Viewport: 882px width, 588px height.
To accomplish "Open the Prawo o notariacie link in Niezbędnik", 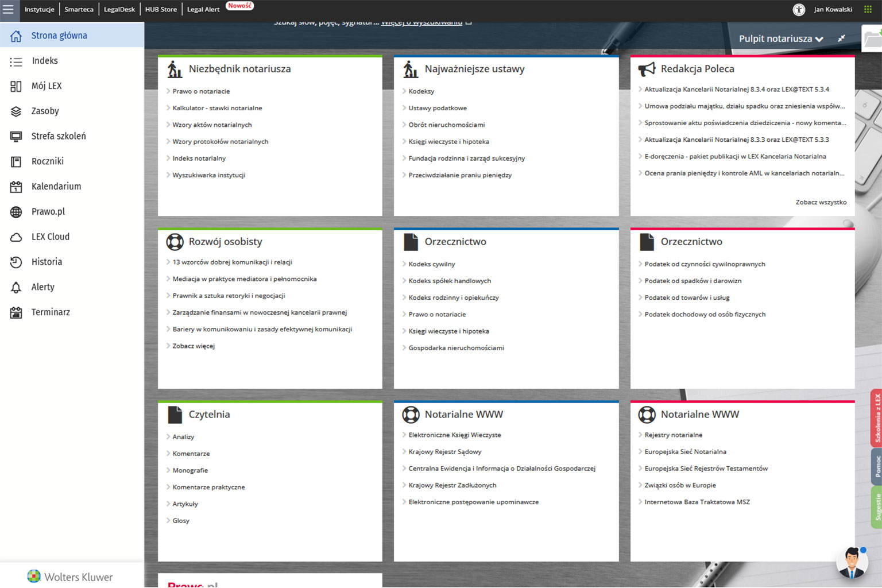I will (x=201, y=91).
